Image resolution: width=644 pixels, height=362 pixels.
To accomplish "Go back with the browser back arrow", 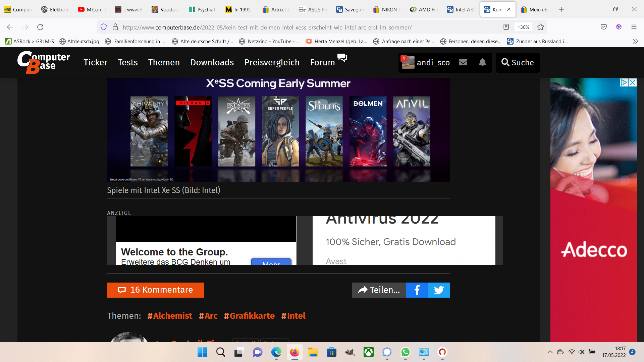I will [10, 27].
